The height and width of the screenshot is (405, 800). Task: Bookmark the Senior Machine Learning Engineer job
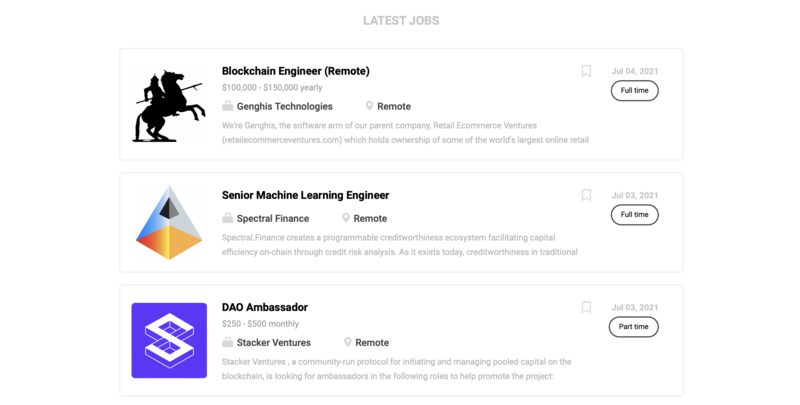tap(586, 195)
